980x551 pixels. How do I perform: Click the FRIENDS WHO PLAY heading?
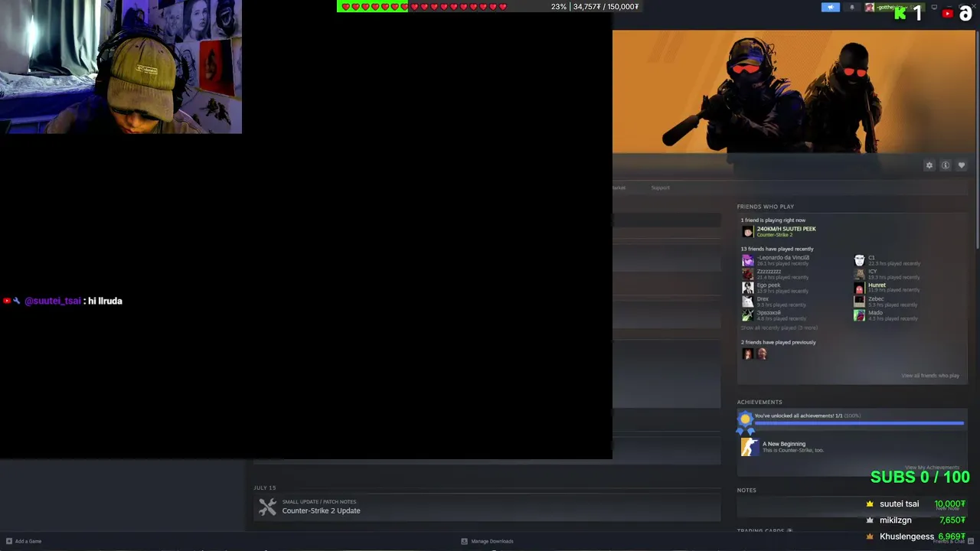point(766,207)
